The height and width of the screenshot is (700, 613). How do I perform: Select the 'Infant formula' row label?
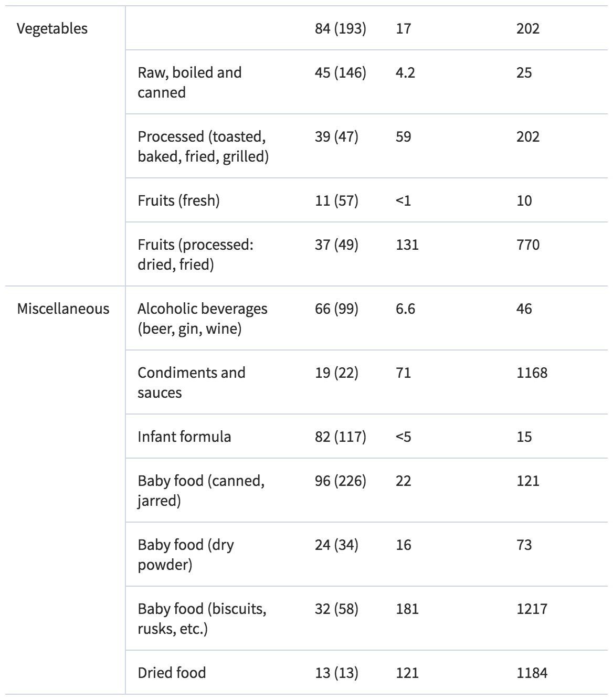click(x=184, y=437)
